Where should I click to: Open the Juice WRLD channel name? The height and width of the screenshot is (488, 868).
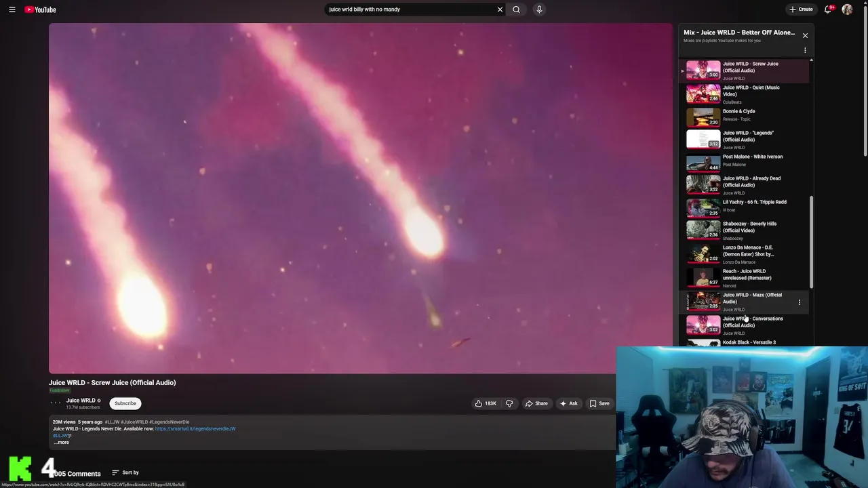81,401
